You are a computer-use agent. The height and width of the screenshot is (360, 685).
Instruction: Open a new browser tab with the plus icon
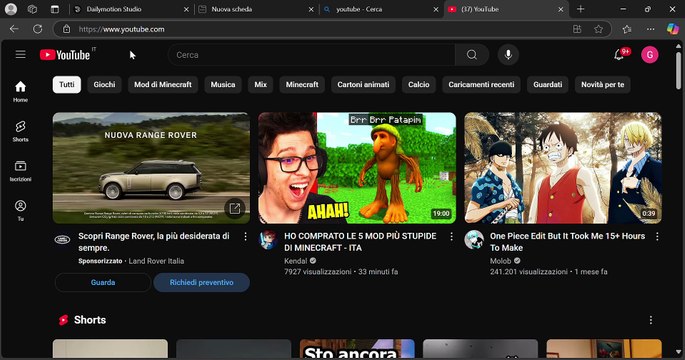click(581, 9)
